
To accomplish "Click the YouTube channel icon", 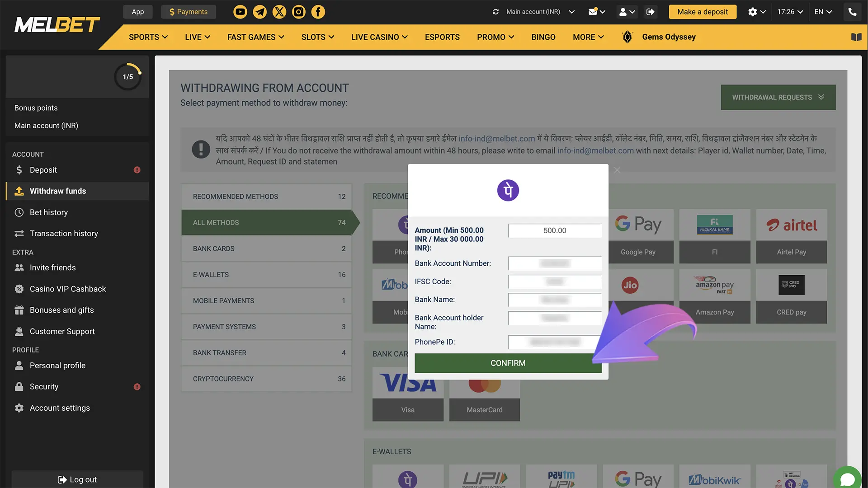I will [x=240, y=12].
